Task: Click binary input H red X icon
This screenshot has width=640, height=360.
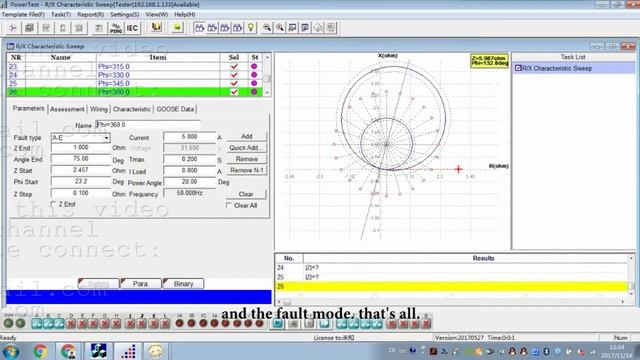Action: (117, 324)
